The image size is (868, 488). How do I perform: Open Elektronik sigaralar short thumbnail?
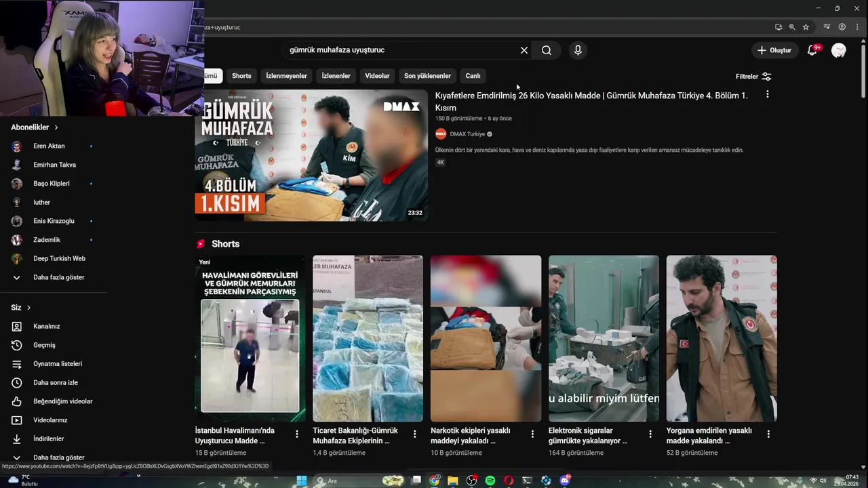pos(604,339)
